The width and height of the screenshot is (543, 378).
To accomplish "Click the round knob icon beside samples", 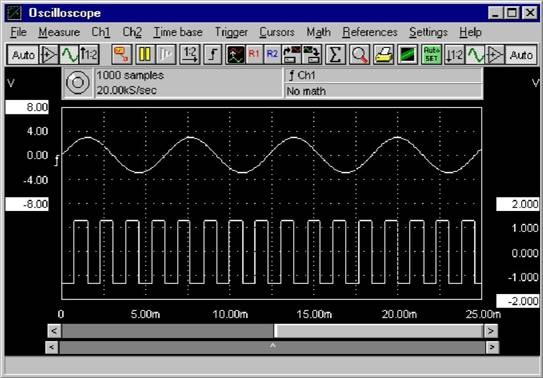I will [x=78, y=83].
